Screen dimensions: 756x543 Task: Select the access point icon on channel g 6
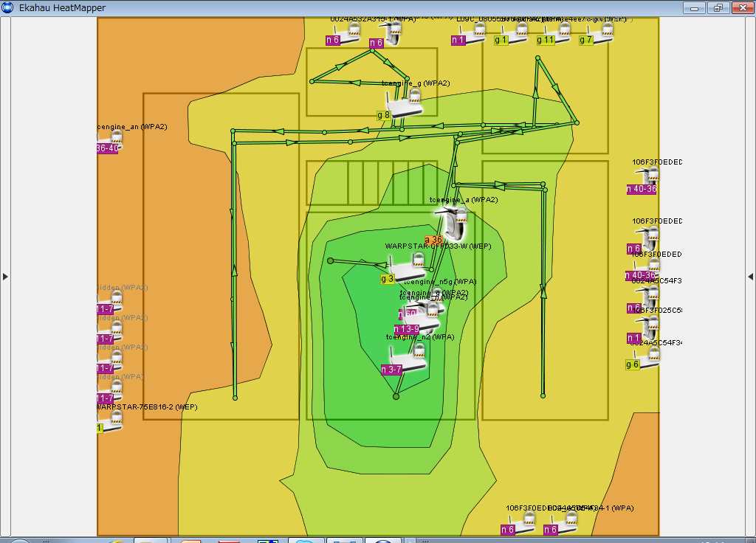[x=648, y=358]
